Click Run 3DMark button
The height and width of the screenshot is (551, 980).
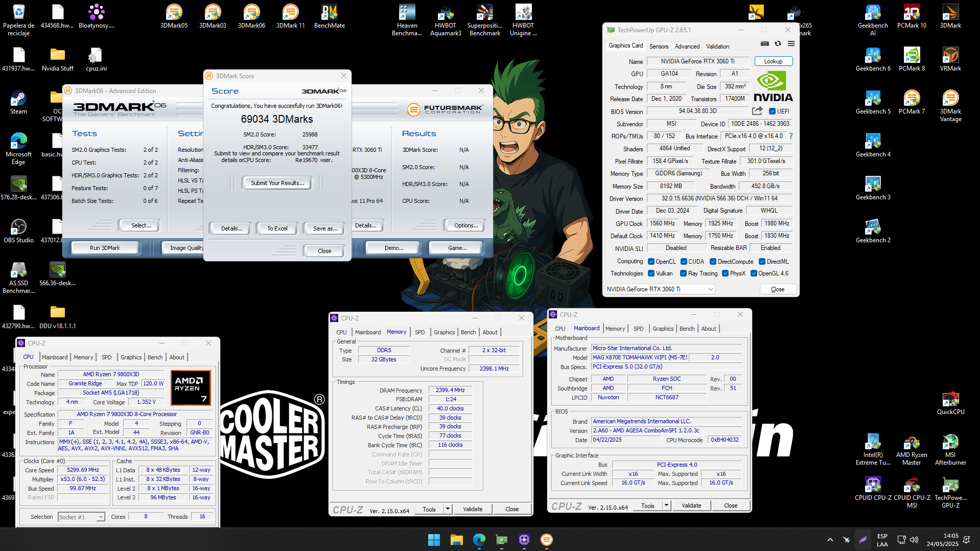pos(105,248)
